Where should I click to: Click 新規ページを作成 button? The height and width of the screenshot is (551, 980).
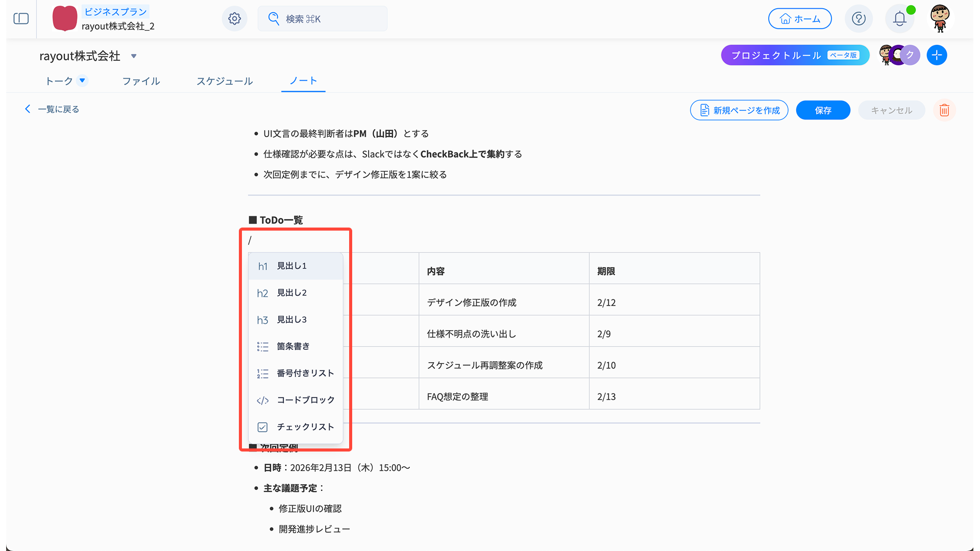coord(739,110)
